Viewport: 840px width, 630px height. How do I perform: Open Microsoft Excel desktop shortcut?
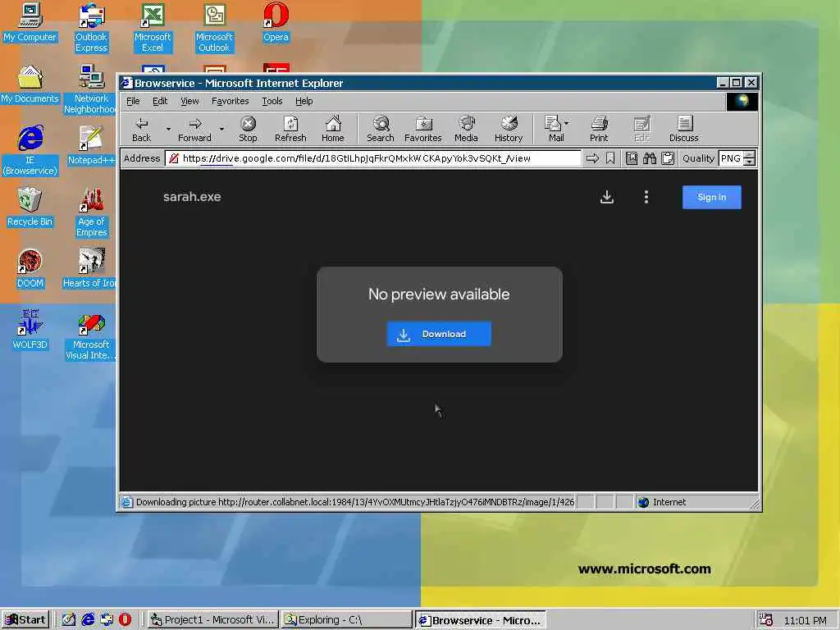click(153, 28)
